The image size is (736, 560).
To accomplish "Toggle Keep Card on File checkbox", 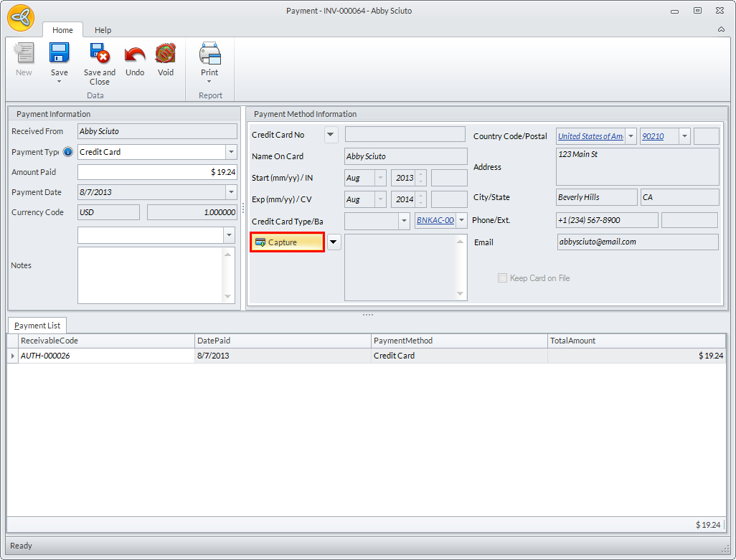I will pos(502,278).
